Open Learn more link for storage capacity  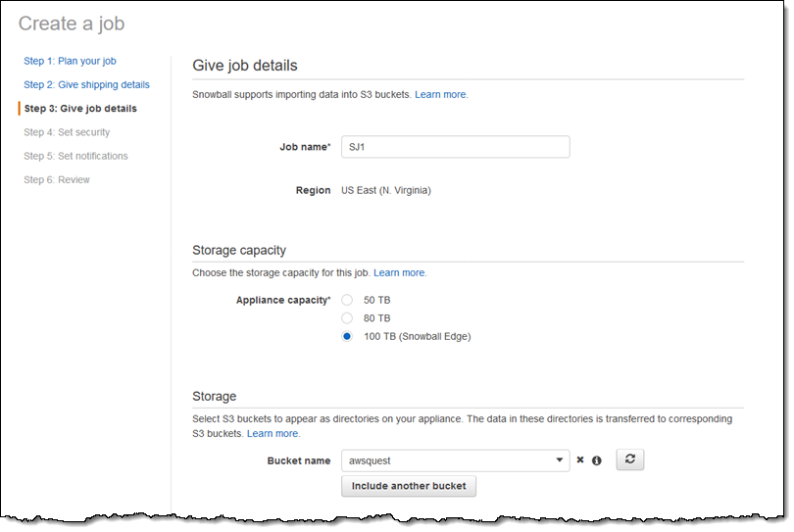click(399, 272)
